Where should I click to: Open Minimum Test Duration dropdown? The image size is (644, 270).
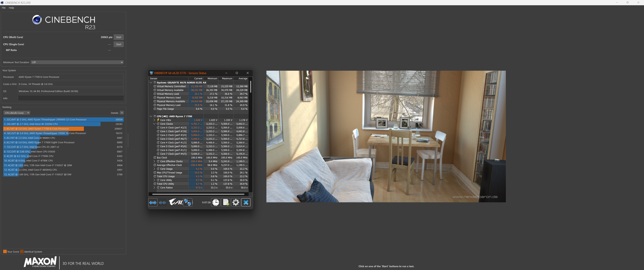point(77,62)
